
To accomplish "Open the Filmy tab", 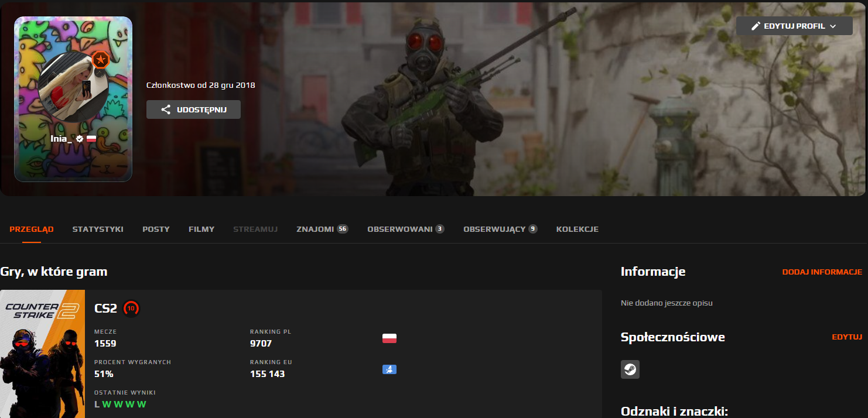I will [201, 229].
